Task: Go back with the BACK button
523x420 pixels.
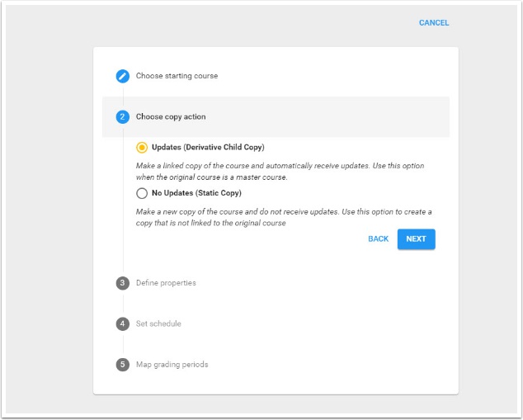Action: click(x=378, y=239)
